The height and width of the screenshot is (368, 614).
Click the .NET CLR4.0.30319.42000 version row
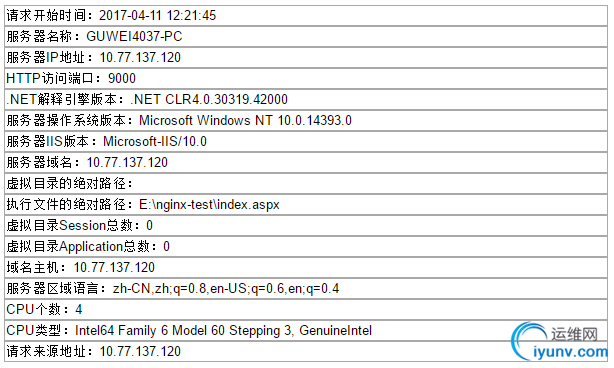pos(306,99)
